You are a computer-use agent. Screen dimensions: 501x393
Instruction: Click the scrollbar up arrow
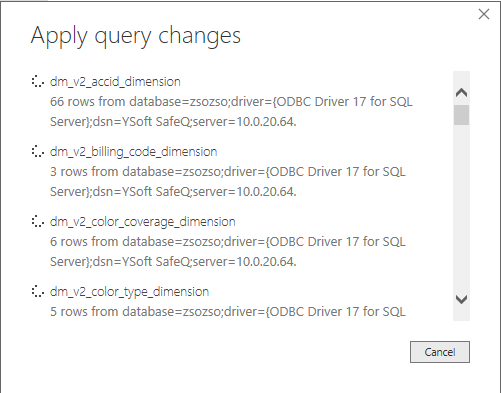(461, 93)
